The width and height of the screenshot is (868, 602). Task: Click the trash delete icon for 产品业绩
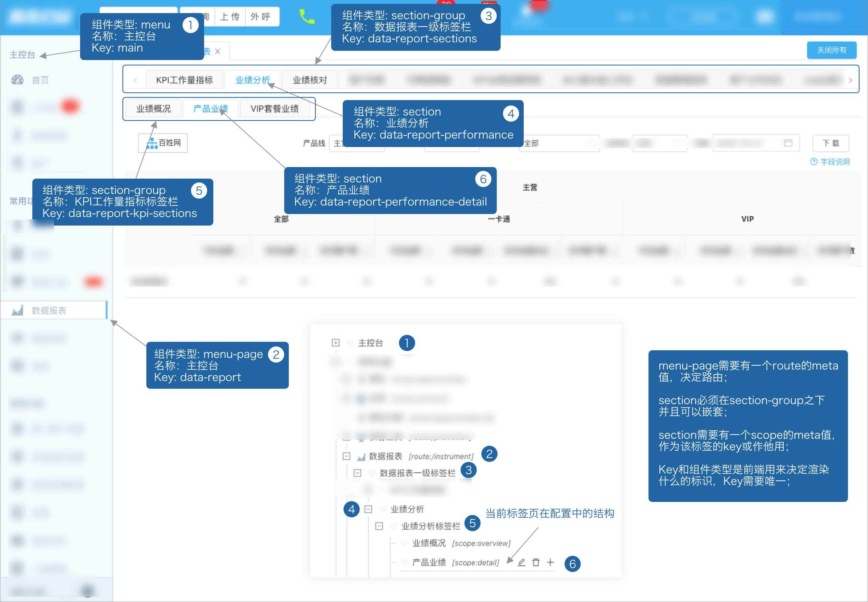click(x=536, y=562)
